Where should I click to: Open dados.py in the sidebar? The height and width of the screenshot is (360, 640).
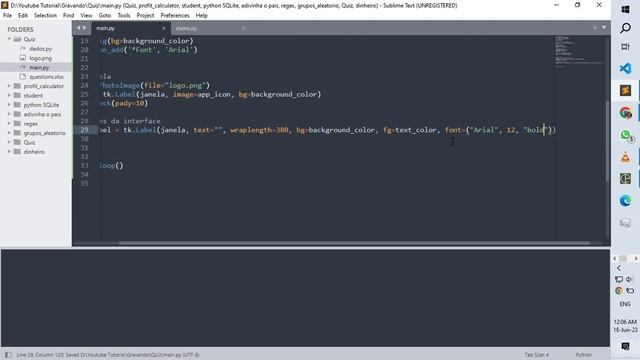(40, 49)
